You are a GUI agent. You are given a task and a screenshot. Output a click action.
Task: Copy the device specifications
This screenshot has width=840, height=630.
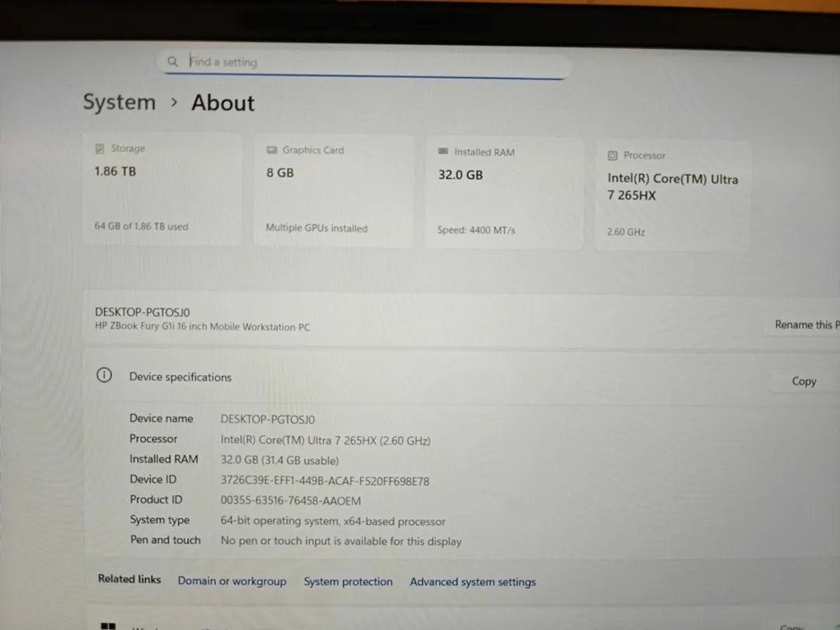click(803, 381)
